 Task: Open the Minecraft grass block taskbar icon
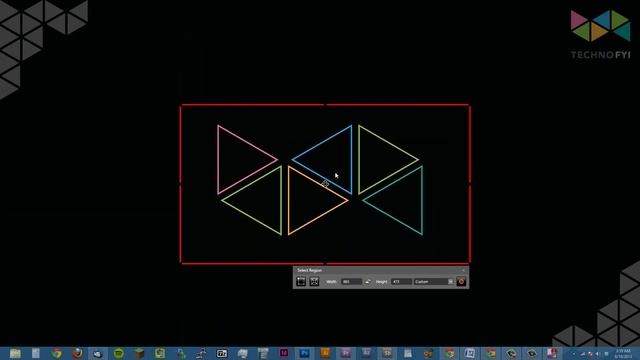(139, 353)
